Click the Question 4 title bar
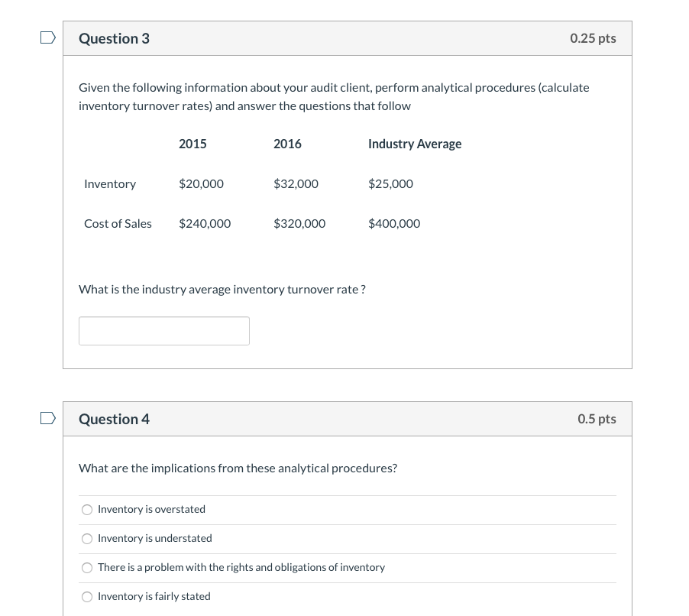689x616 pixels. pyautogui.click(x=114, y=419)
